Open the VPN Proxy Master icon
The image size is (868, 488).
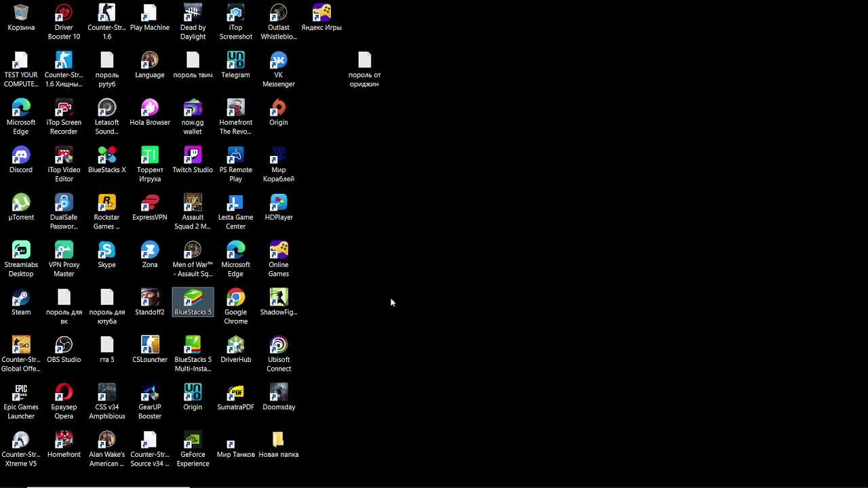[64, 260]
